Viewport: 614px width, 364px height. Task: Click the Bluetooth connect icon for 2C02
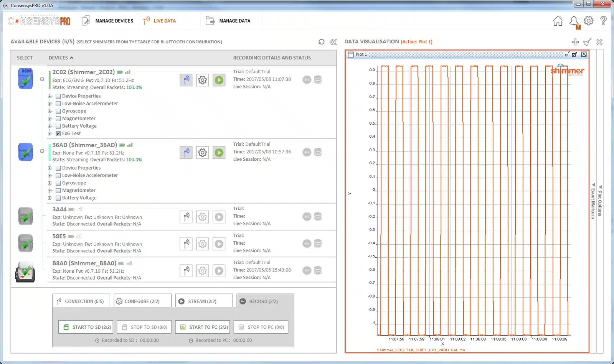186,80
